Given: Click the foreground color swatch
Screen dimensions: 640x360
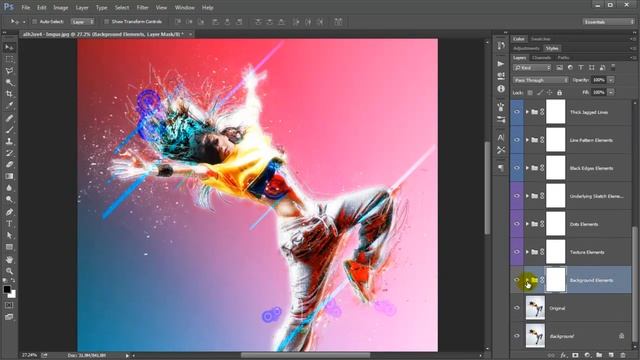Looking at the screenshot, I should point(7,289).
